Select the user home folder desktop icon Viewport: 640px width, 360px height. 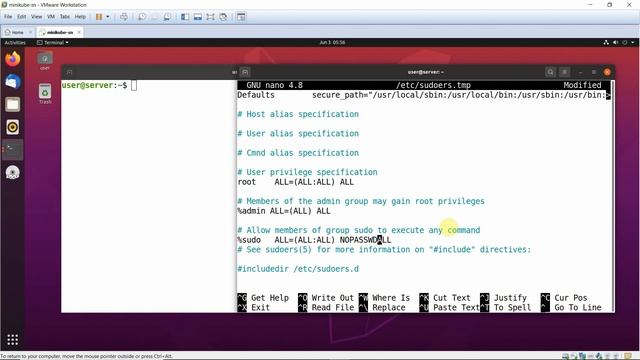coord(45,61)
